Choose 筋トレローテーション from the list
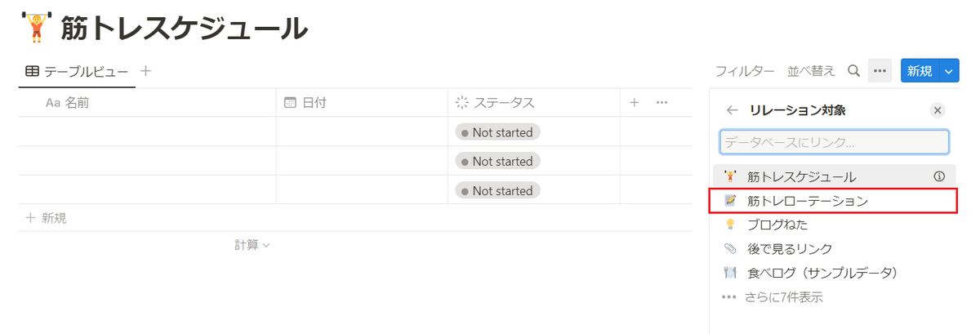980x334 pixels. point(807,200)
